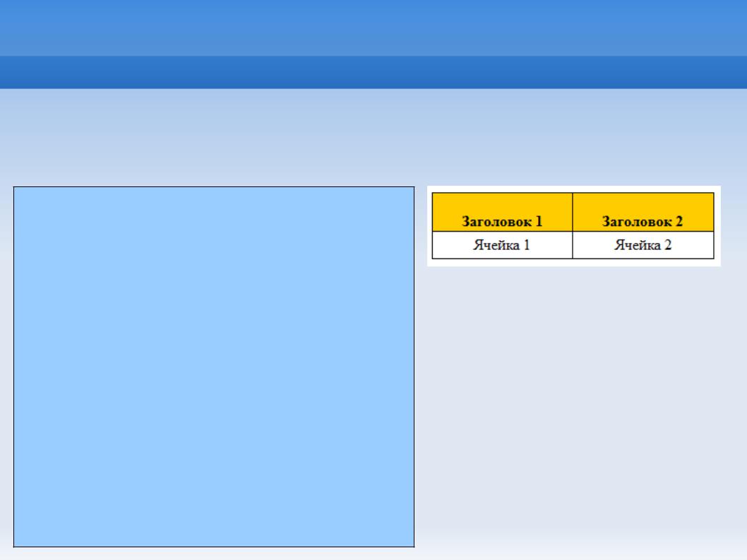The image size is (747, 560).
Task: Select the 'Ячейка 2' table cell
Action: (643, 245)
